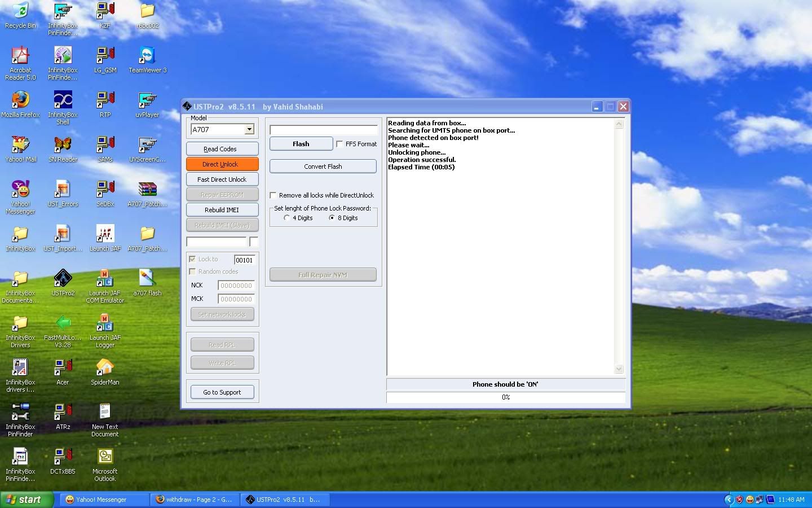Open Launch JAF COM Emulator icon
Image resolution: width=812 pixels, height=508 pixels.
coord(105,286)
